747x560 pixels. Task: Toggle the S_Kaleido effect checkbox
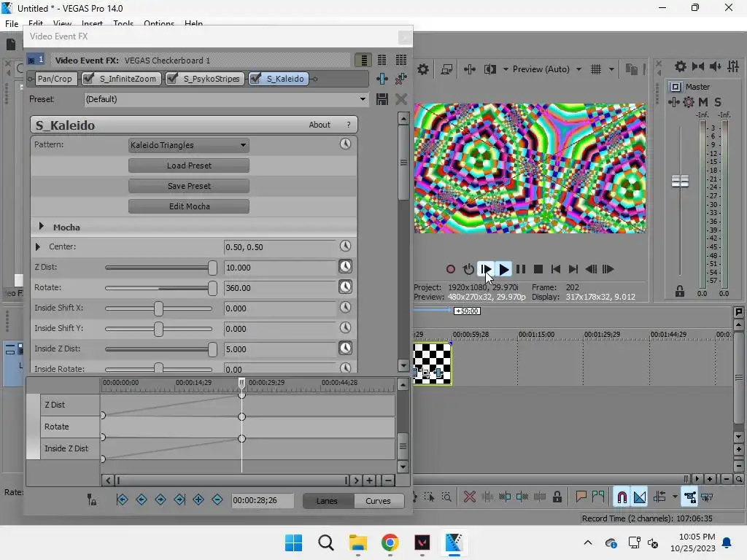point(255,79)
